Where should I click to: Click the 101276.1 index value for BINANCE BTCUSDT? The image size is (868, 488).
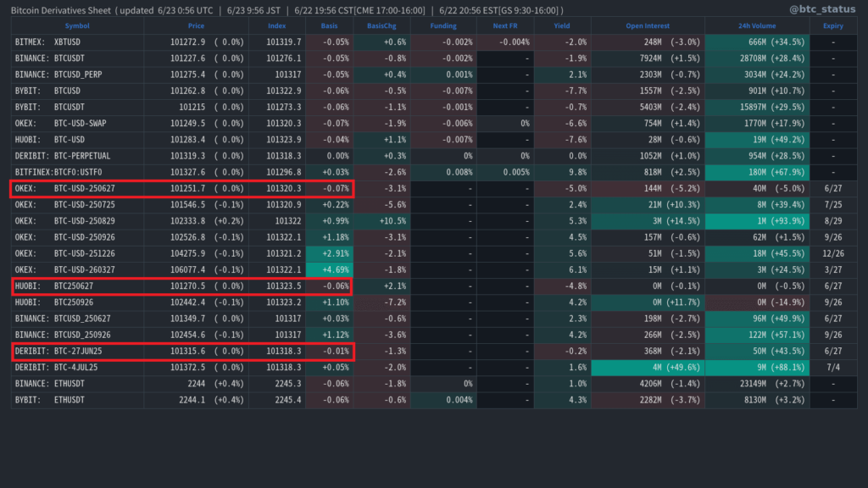pos(284,58)
